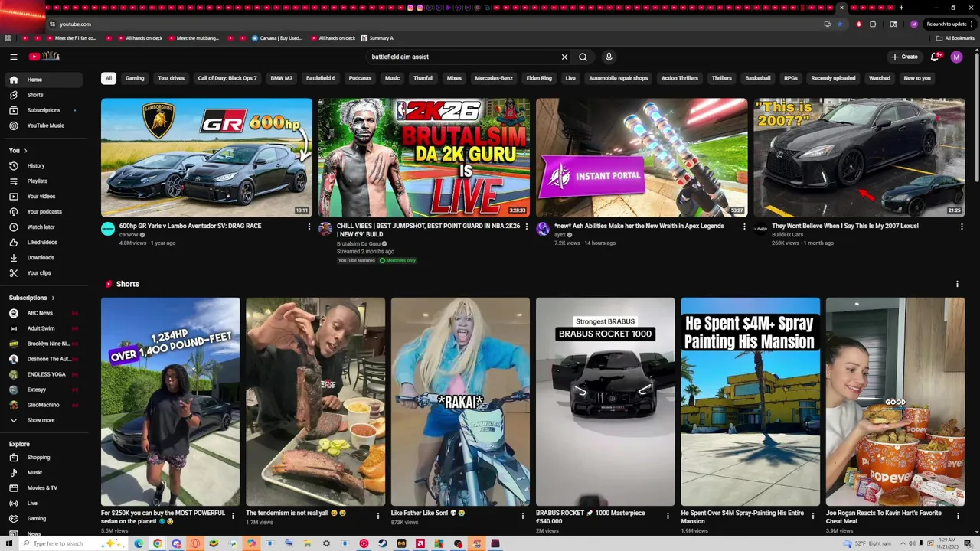Select the Elden Ring chip
This screenshot has height=551, width=980.
pyautogui.click(x=539, y=78)
